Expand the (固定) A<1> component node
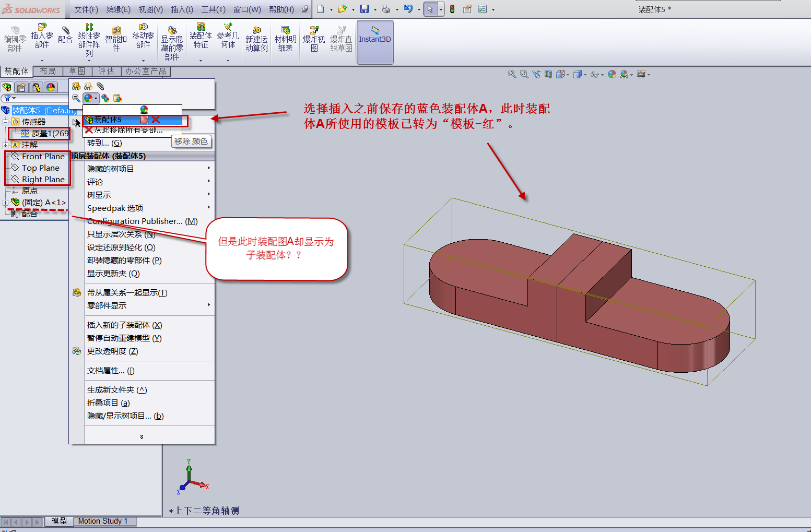The width and height of the screenshot is (811, 532). click(x=5, y=203)
